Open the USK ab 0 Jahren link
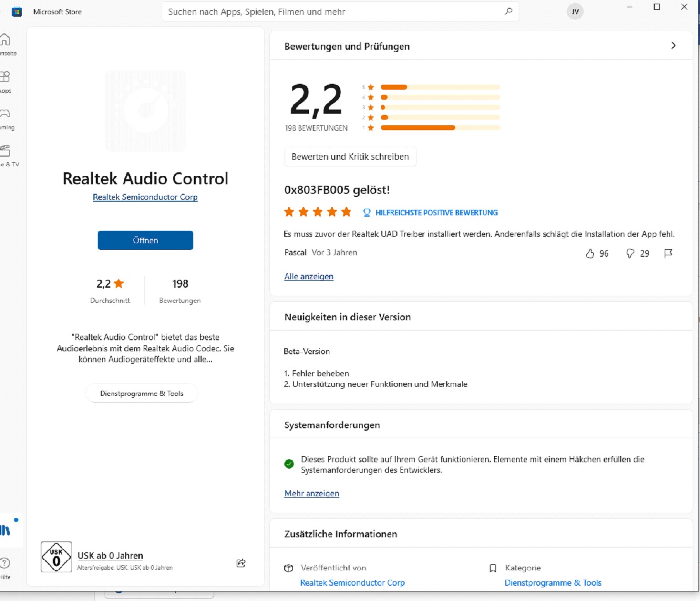 (x=110, y=556)
